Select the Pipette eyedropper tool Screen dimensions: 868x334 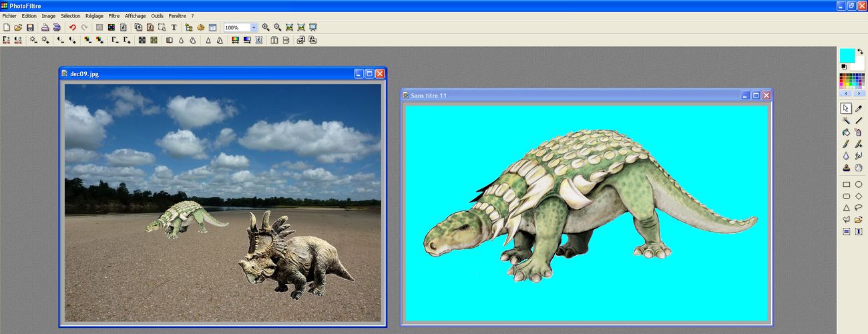859,108
